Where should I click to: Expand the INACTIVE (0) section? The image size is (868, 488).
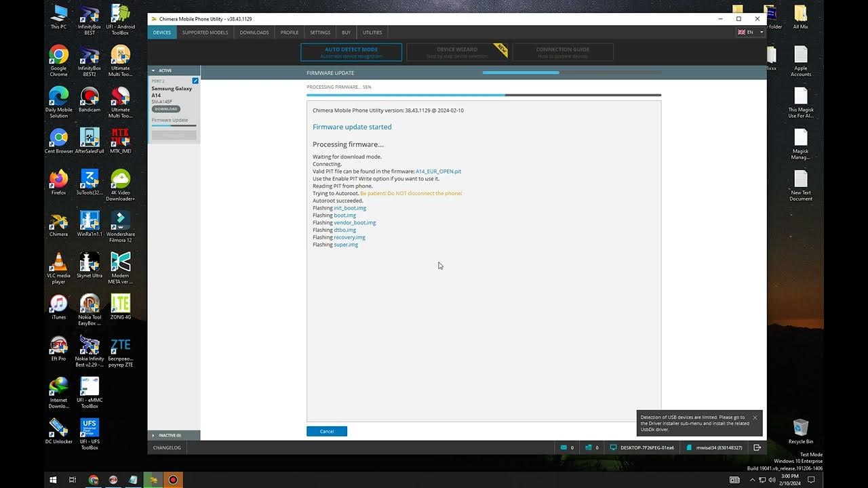coord(174,435)
